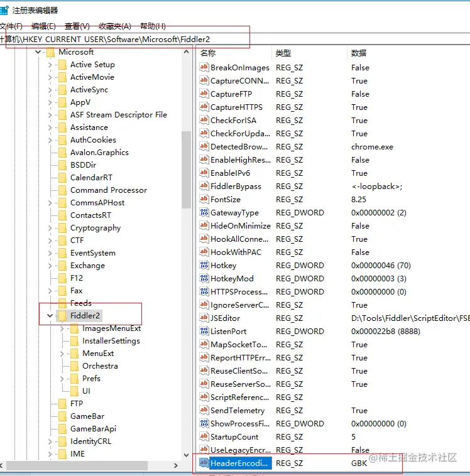
Task: Click the tree horizontal scrollbar thumb
Action: click(77, 465)
